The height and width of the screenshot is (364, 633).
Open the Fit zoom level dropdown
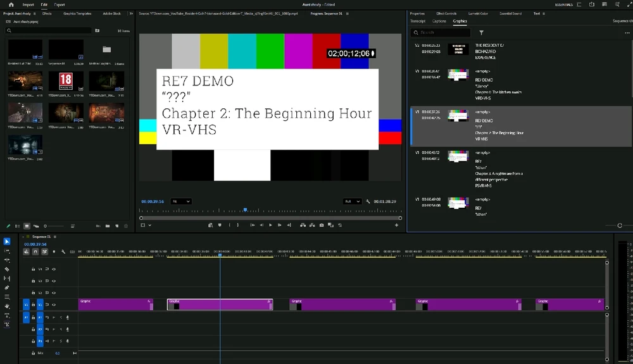[x=180, y=201]
